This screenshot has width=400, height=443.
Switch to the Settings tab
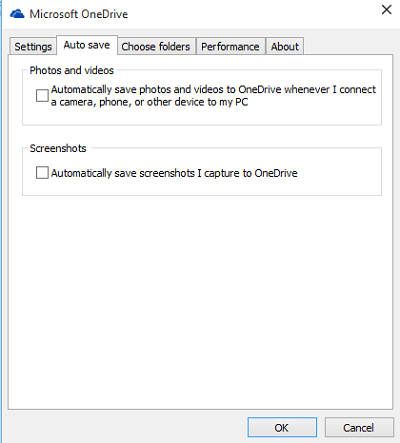33,46
